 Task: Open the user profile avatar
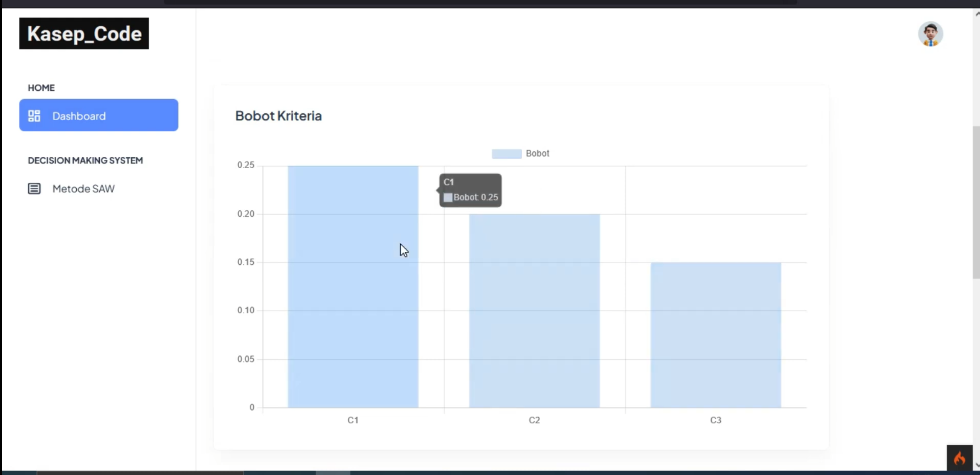[931, 34]
